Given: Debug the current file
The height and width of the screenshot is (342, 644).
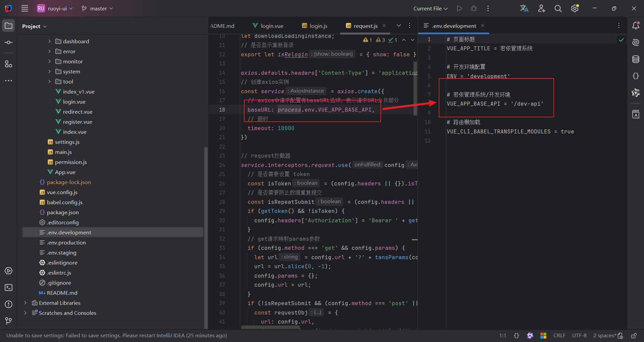Looking at the screenshot, I should 474,8.
